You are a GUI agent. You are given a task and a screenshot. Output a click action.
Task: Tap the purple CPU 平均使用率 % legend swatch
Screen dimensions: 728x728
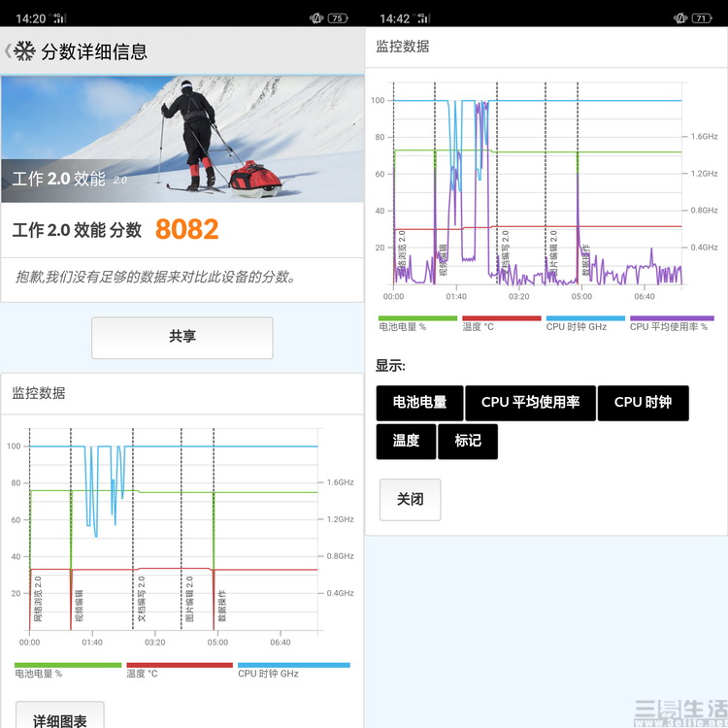(x=672, y=318)
